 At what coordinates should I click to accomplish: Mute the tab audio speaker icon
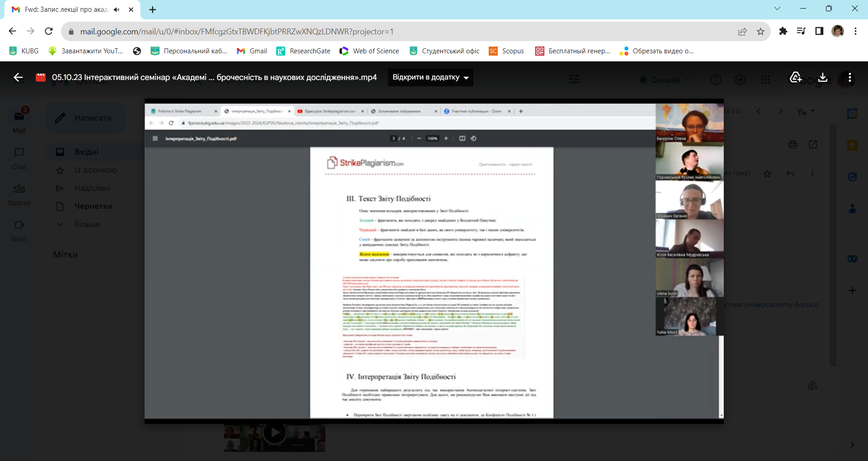(117, 9)
